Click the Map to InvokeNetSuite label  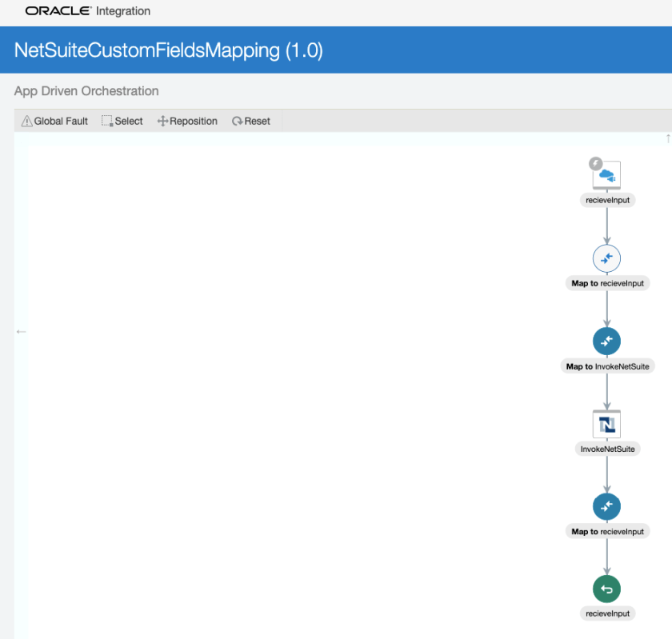point(607,366)
